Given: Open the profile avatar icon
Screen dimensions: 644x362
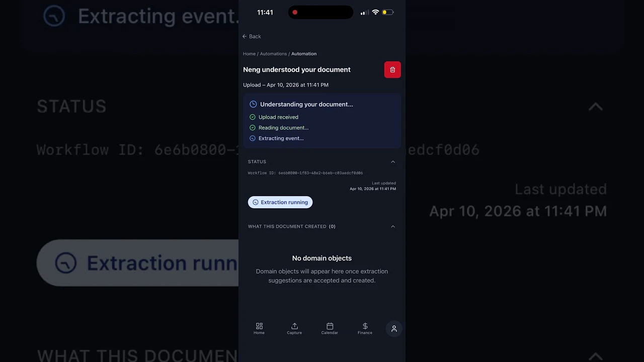Looking at the screenshot, I should 394,329.
